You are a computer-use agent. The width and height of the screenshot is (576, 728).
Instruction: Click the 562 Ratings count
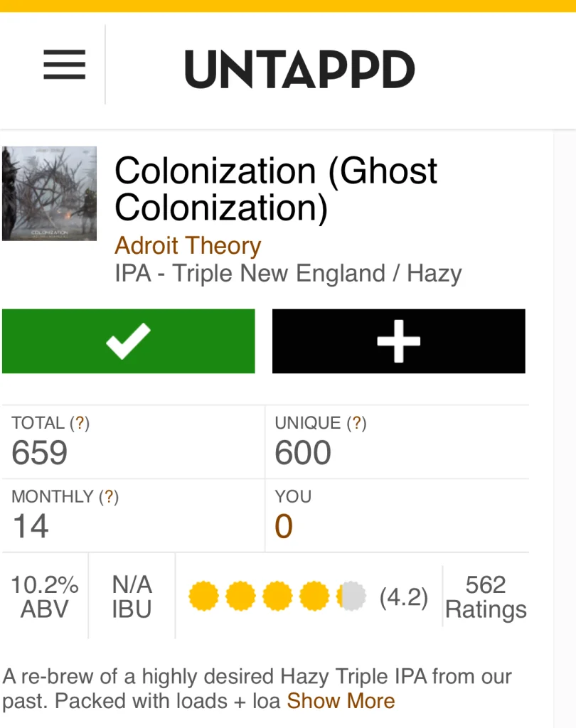(486, 597)
